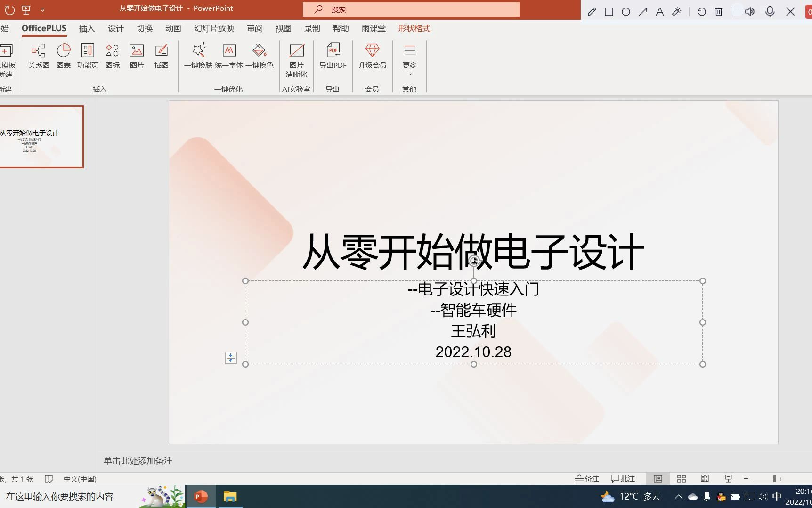Switch to Normal view in status bar

tap(658, 479)
